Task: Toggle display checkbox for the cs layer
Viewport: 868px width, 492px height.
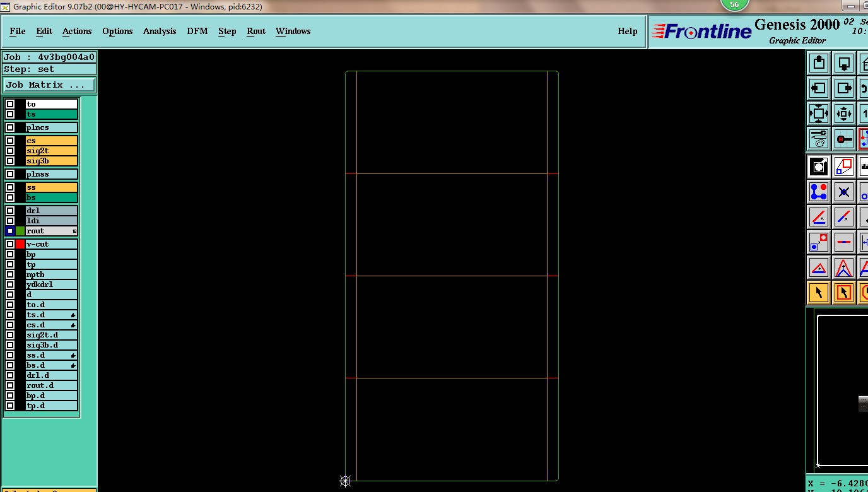Action: pyautogui.click(x=10, y=141)
